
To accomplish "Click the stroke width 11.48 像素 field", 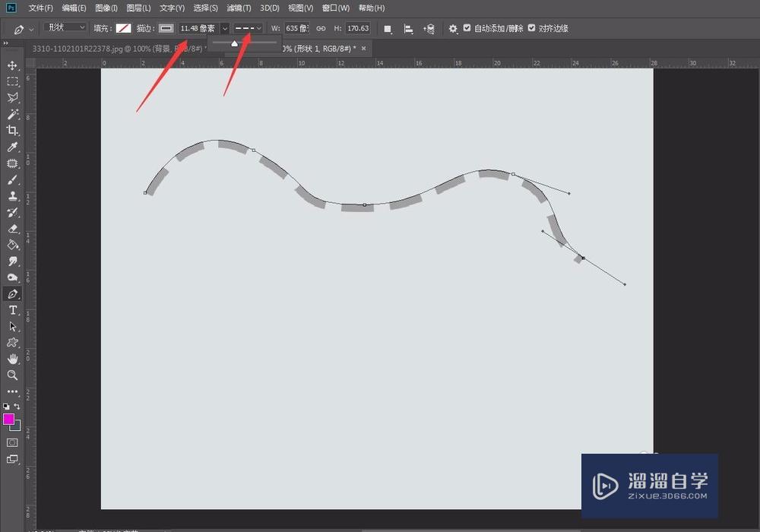I will tap(198, 29).
